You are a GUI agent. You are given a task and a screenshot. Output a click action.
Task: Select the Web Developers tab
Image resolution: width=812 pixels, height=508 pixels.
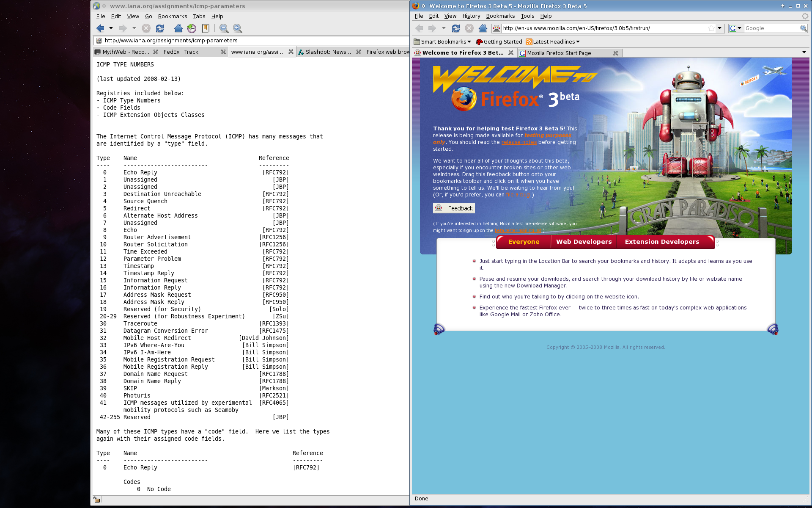584,242
